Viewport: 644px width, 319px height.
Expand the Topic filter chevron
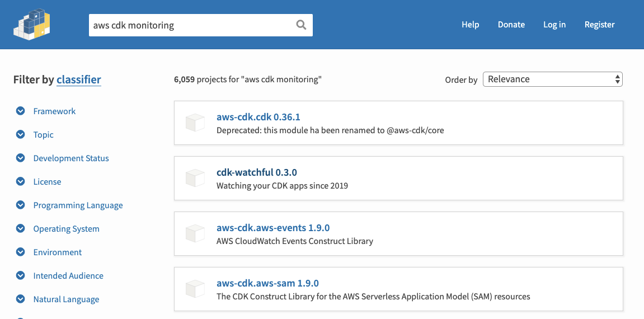[x=21, y=134]
